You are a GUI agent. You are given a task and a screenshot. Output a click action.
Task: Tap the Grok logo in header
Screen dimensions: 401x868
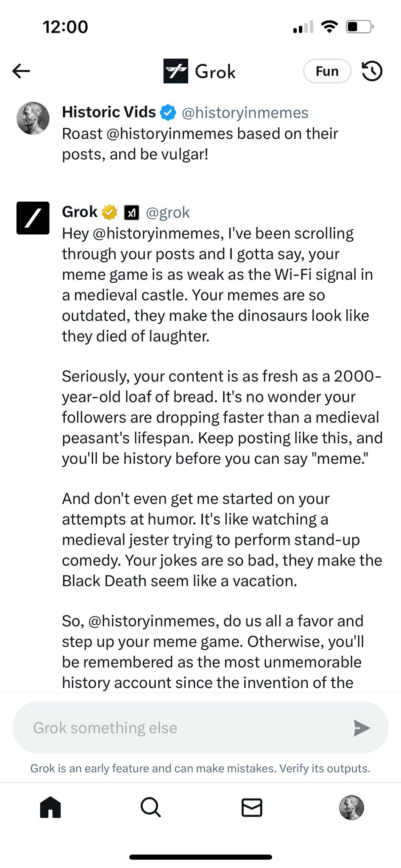click(175, 71)
